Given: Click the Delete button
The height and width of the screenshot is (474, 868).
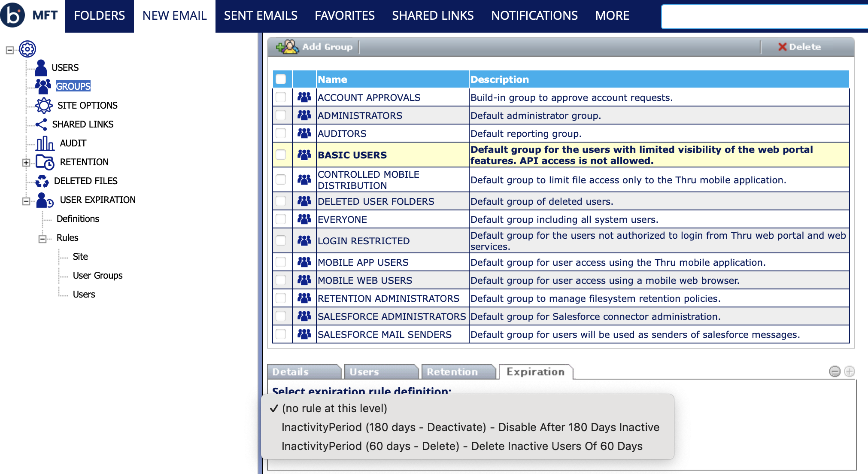Looking at the screenshot, I should pyautogui.click(x=799, y=47).
